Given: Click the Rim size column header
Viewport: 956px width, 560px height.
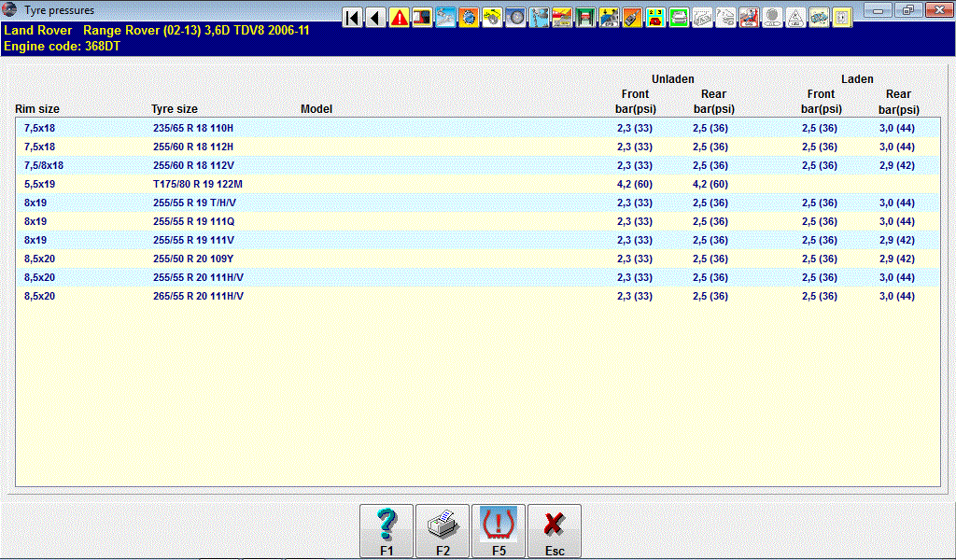Looking at the screenshot, I should coord(37,109).
